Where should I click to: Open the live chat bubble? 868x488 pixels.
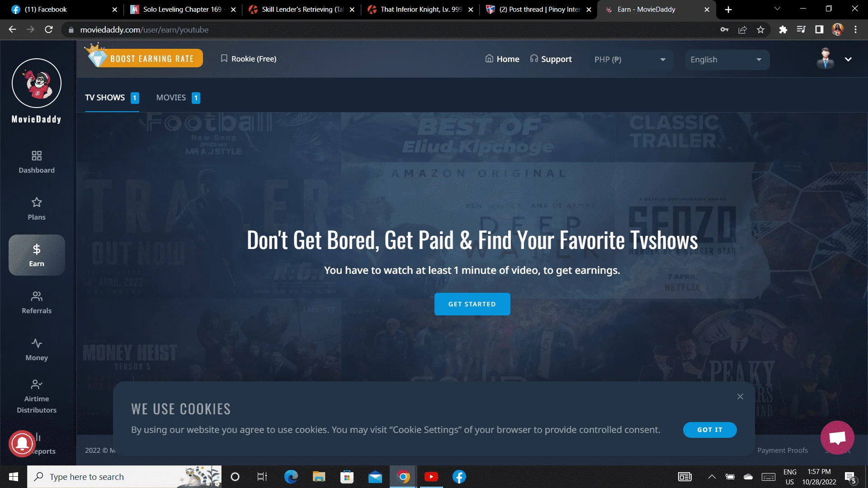coord(837,437)
